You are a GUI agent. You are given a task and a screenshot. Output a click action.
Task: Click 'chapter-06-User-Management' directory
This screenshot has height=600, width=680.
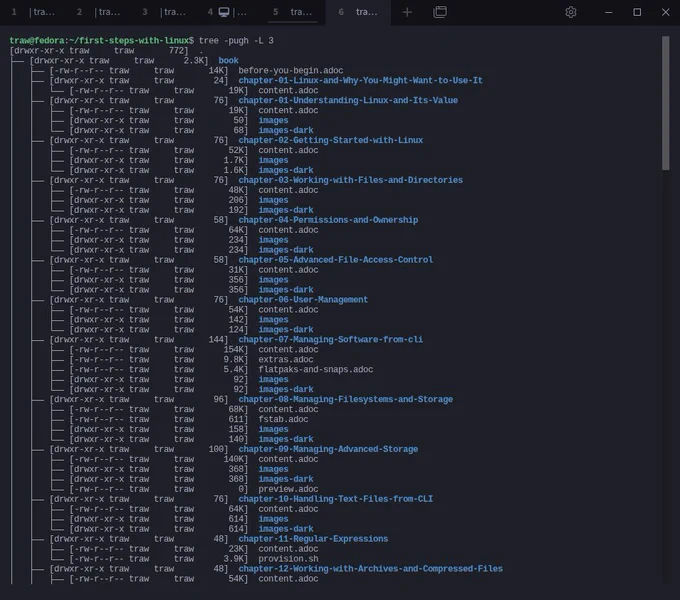coord(303,300)
